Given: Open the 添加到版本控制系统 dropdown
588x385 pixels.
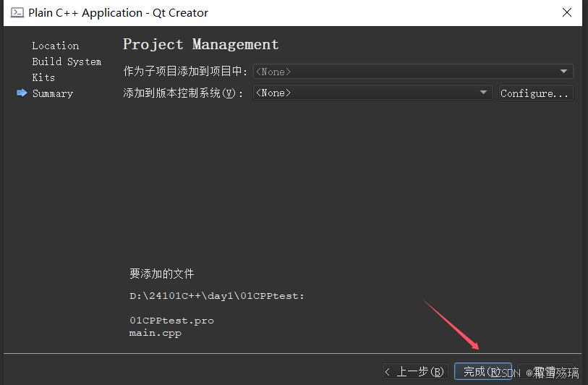Looking at the screenshot, I should tap(372, 93).
